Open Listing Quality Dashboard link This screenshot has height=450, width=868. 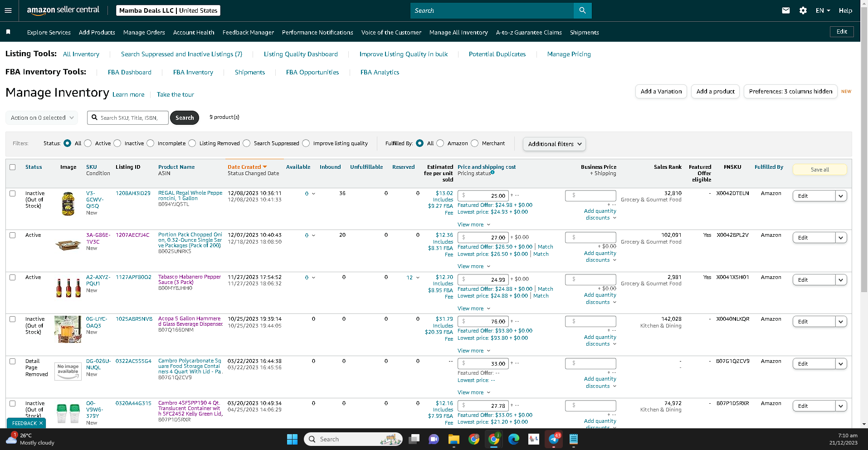[x=301, y=54]
